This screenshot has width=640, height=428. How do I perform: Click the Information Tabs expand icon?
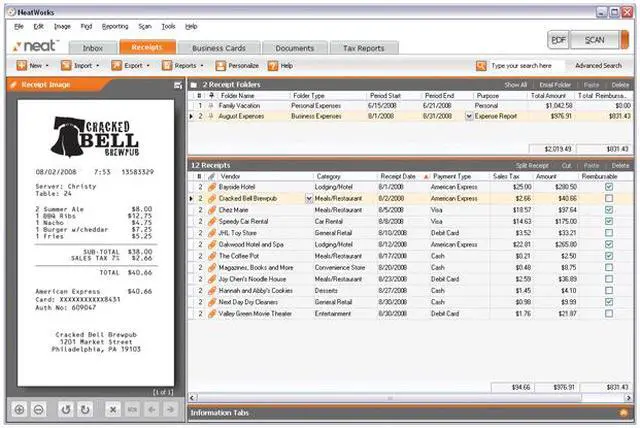pyautogui.click(x=623, y=413)
